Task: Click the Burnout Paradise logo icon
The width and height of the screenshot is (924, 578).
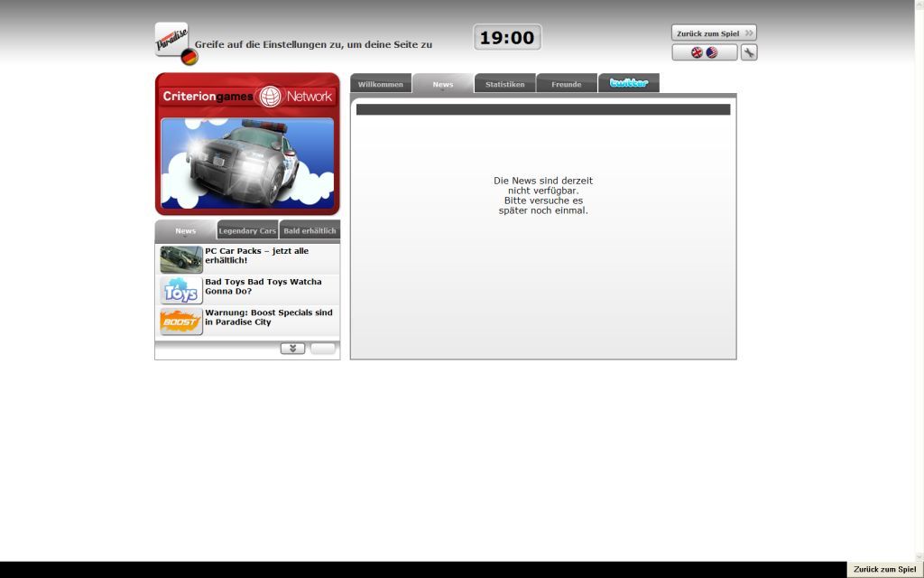Action: (171, 40)
